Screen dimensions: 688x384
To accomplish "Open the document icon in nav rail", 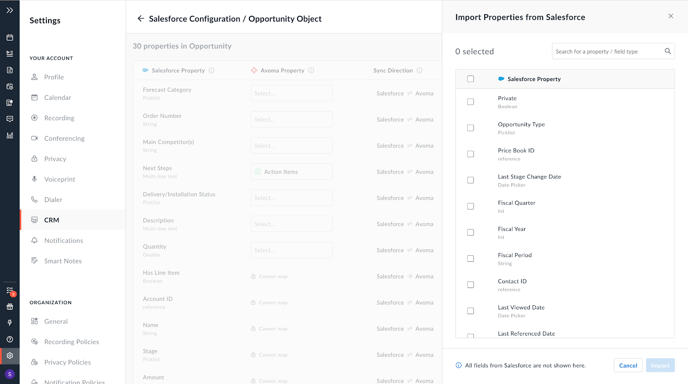I will click(x=10, y=70).
